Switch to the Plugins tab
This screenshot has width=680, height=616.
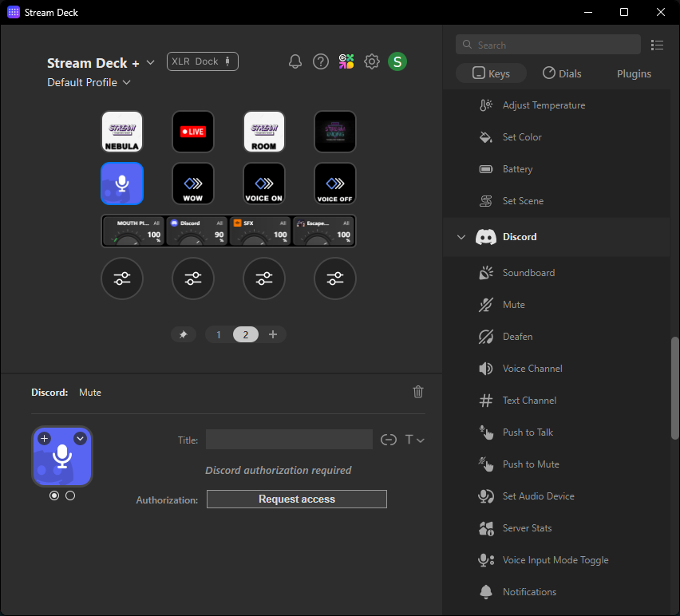click(634, 73)
